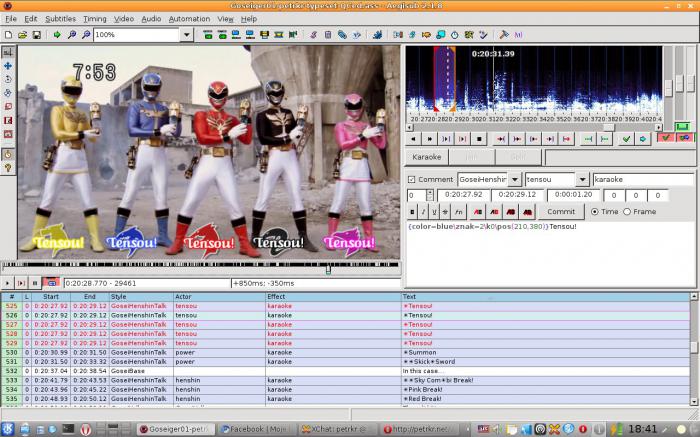This screenshot has width=700, height=437.
Task: Open font face chooser fn button
Action: click(458, 212)
